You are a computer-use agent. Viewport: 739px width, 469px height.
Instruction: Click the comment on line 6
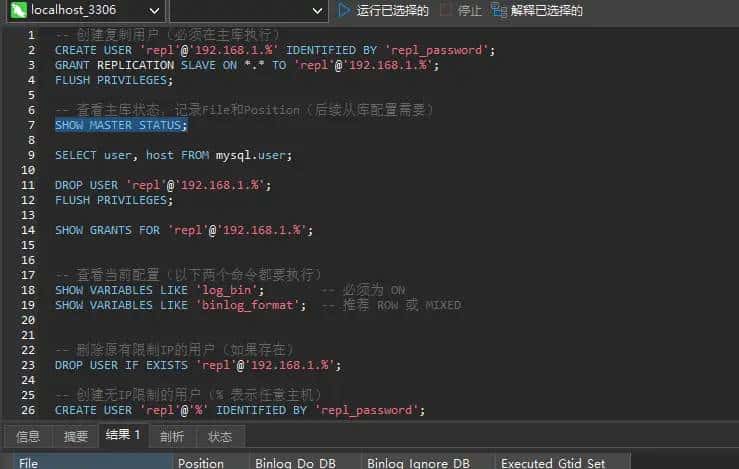244,110
